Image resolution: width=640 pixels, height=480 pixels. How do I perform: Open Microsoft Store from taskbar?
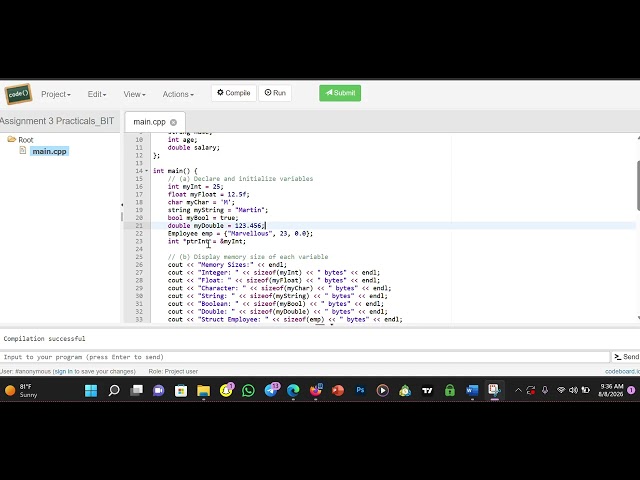click(181, 391)
